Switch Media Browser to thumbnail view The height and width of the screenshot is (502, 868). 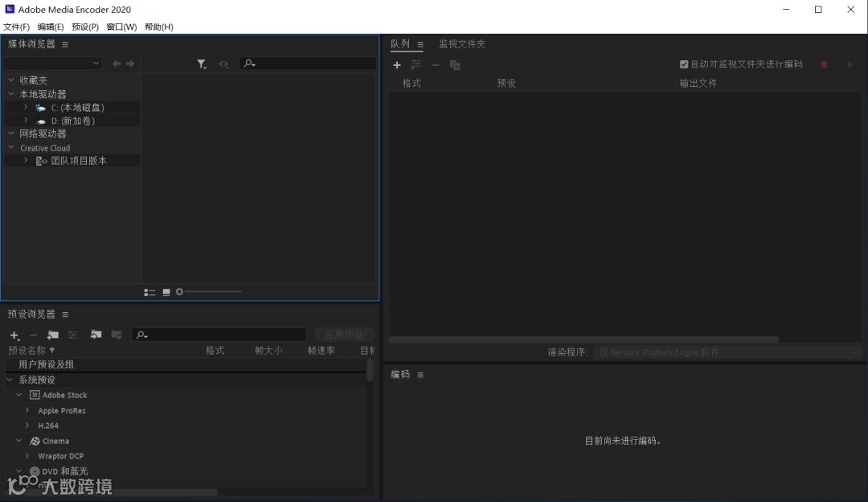click(x=166, y=292)
